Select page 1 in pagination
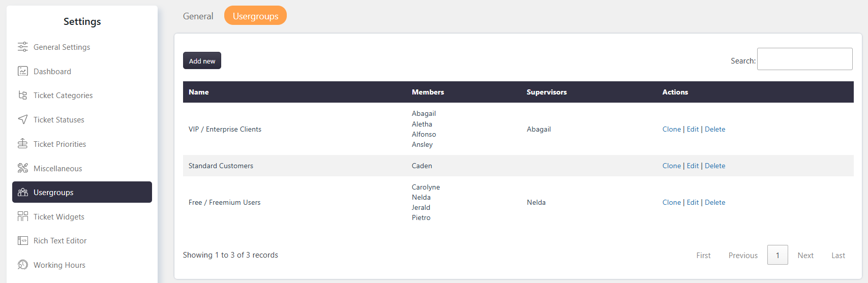Viewport: 868px width, 283px height. 777,255
